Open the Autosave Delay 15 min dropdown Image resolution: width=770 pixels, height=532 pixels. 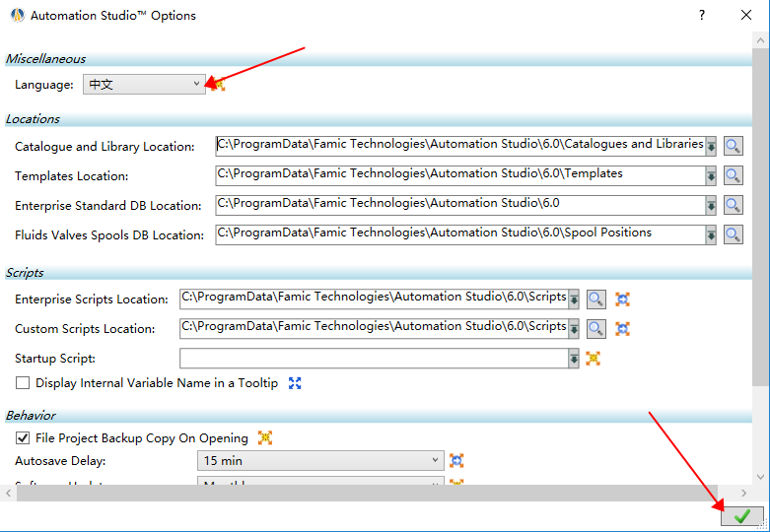(320, 460)
